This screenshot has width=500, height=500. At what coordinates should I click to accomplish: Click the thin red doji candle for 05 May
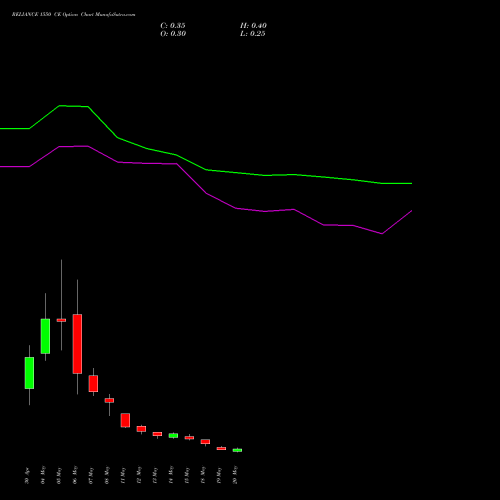pyautogui.click(x=61, y=320)
